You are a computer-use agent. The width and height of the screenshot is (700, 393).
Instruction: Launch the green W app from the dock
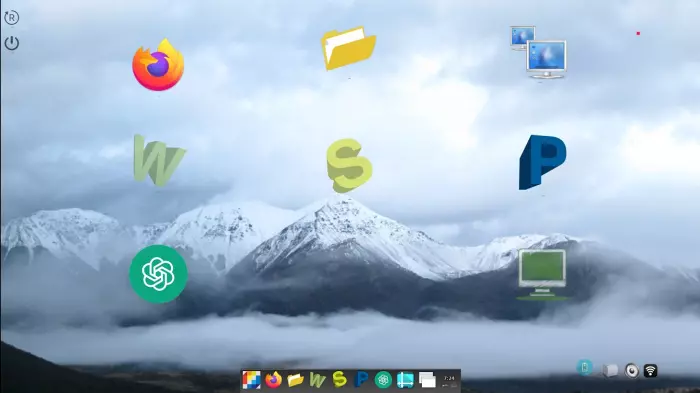pyautogui.click(x=317, y=380)
